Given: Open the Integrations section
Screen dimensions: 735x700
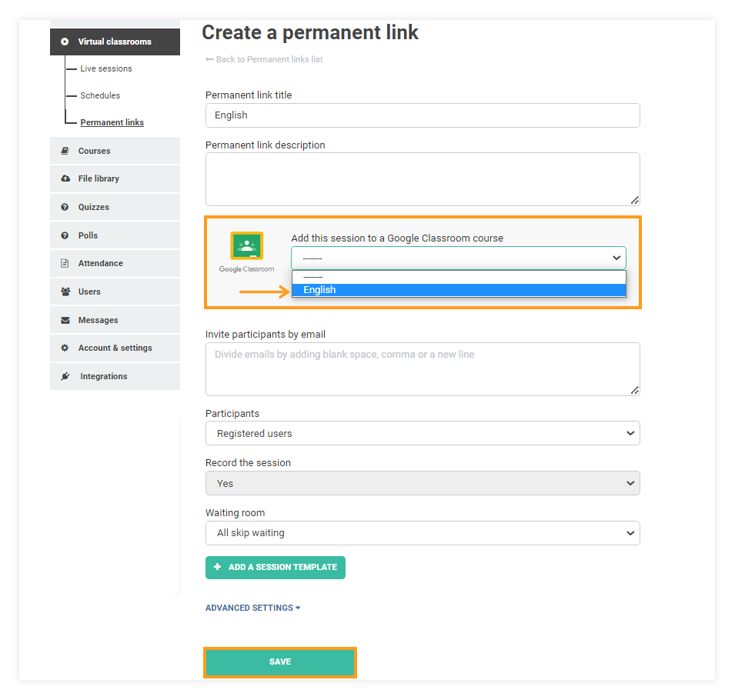Looking at the screenshot, I should (x=115, y=376).
